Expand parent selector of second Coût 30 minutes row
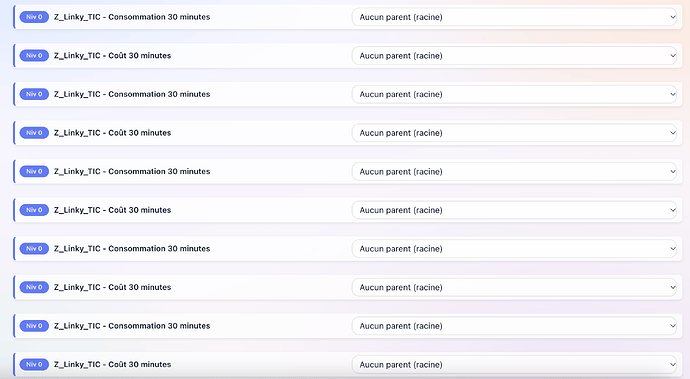This screenshot has width=690, height=379. coord(514,133)
